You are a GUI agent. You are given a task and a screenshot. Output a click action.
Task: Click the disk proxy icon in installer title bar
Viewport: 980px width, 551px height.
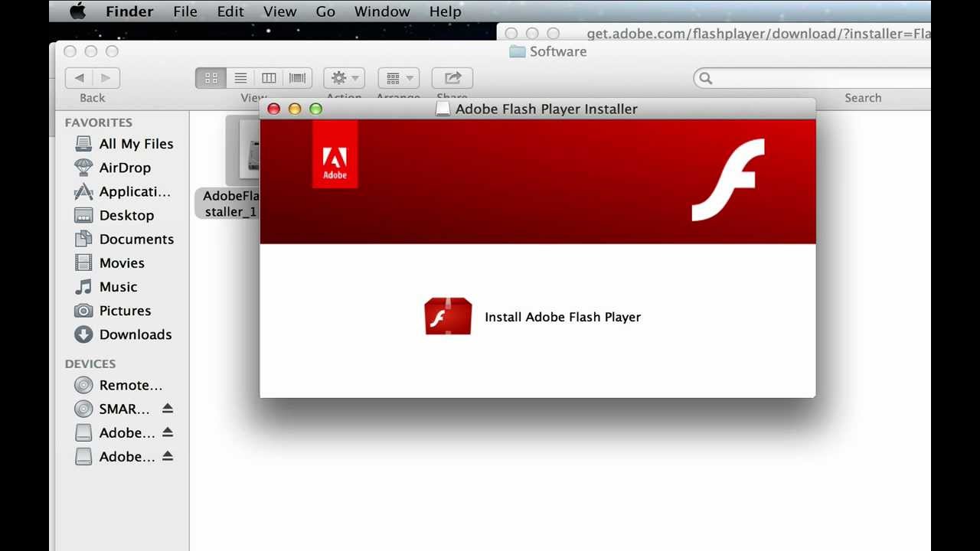coord(443,109)
